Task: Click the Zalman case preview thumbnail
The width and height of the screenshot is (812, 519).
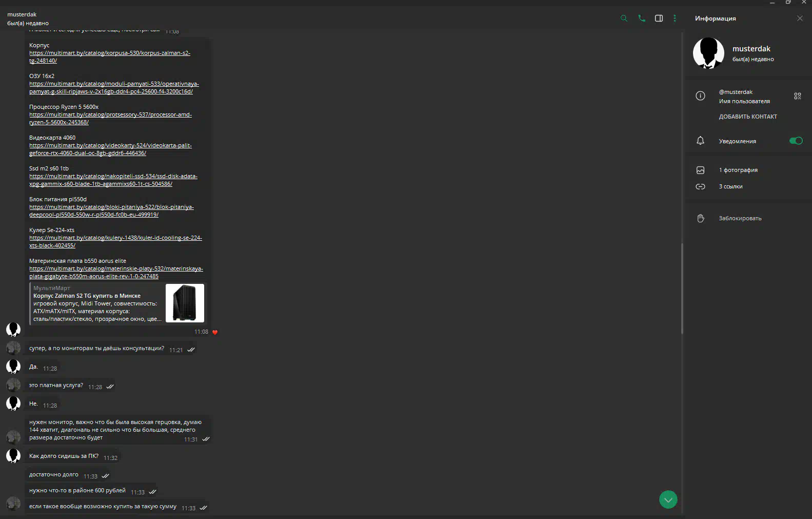Action: pyautogui.click(x=185, y=303)
